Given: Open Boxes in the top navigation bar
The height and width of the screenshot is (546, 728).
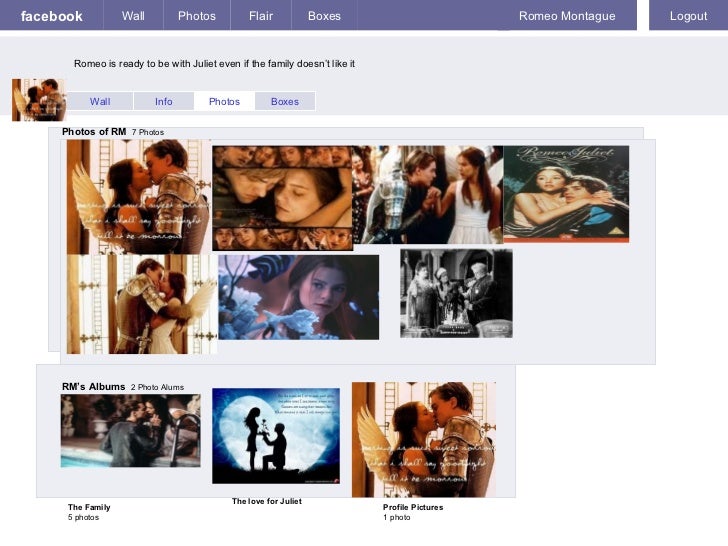Looking at the screenshot, I should (x=324, y=16).
